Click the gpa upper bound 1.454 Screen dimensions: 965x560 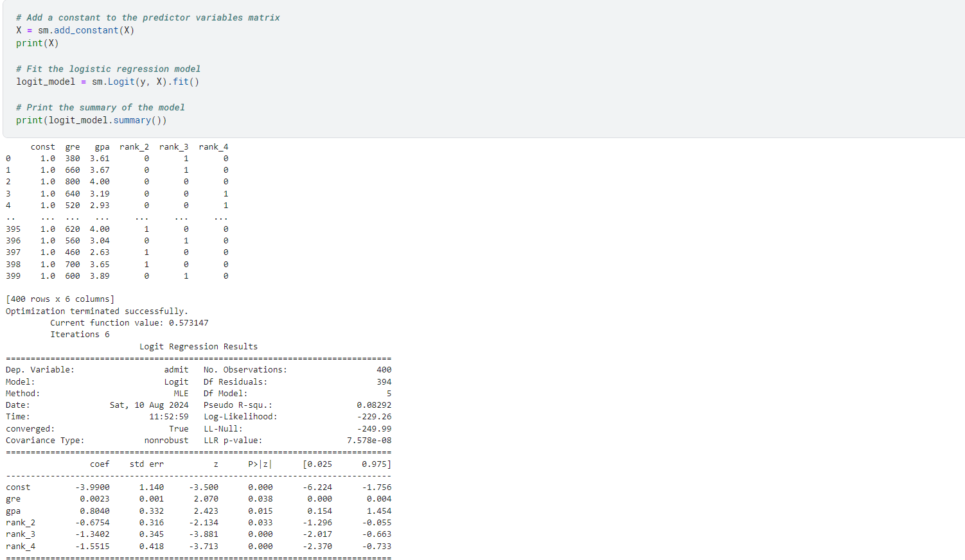pos(379,511)
